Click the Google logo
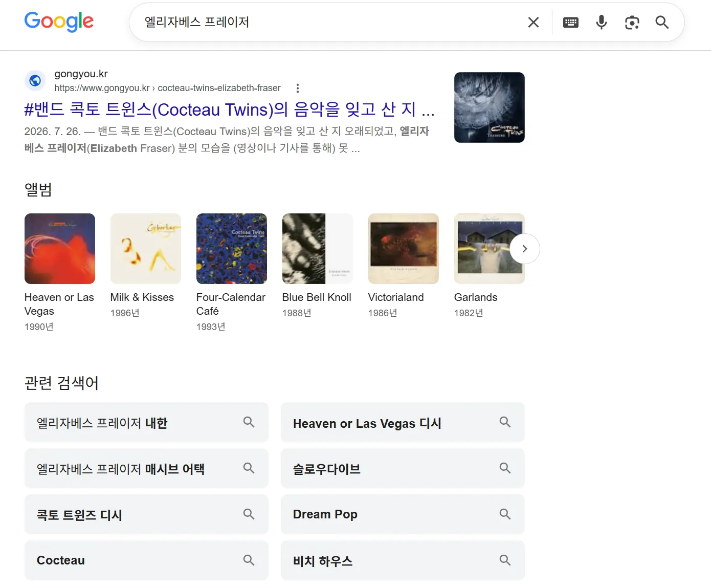 59,21
